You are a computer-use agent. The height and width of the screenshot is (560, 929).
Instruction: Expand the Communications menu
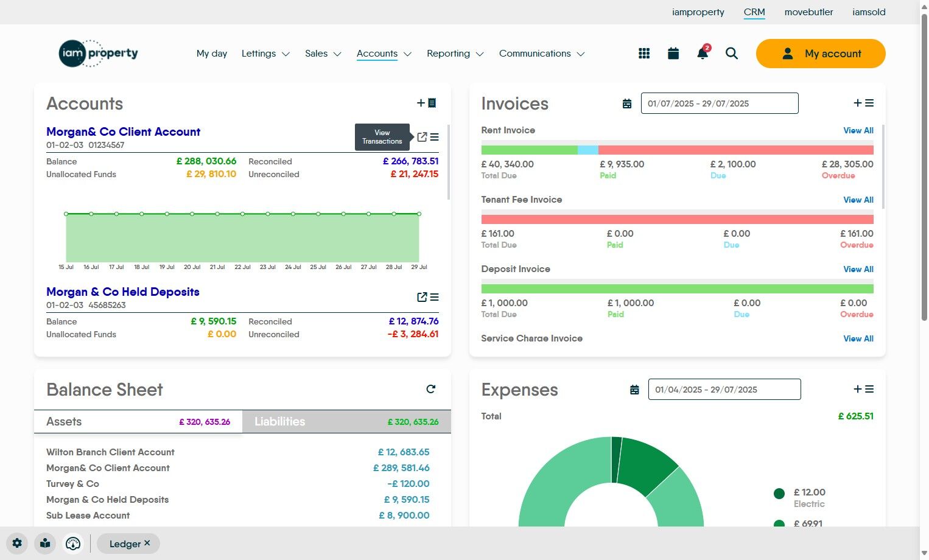542,54
